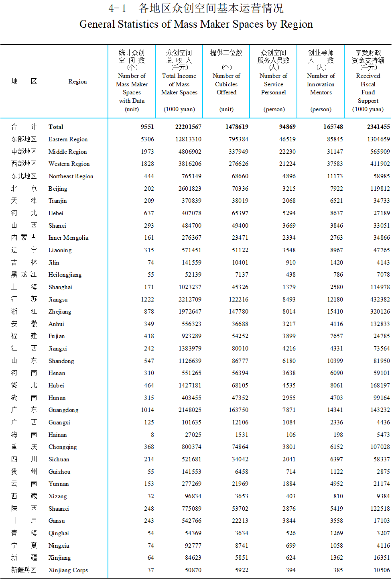Image resolution: width=392 pixels, height=579 pixels.
Task: Select the 'Xinjiang Corps' row label
Action: pyautogui.click(x=68, y=570)
